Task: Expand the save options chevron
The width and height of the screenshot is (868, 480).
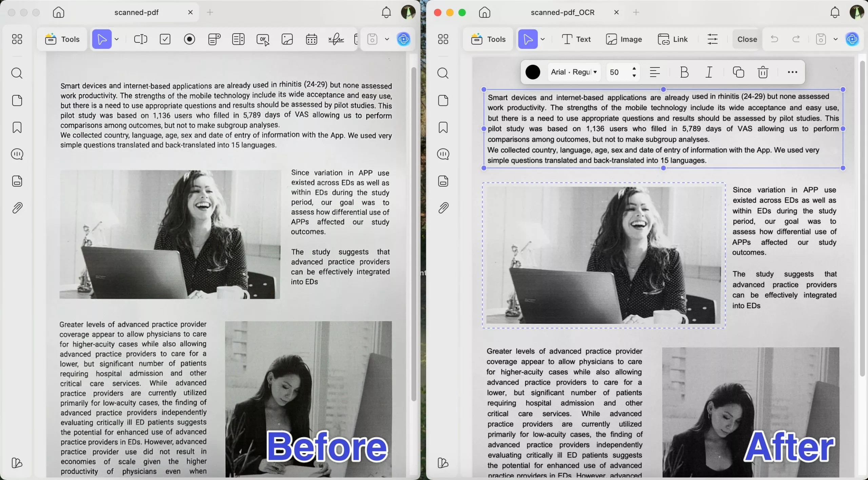Action: click(x=388, y=39)
